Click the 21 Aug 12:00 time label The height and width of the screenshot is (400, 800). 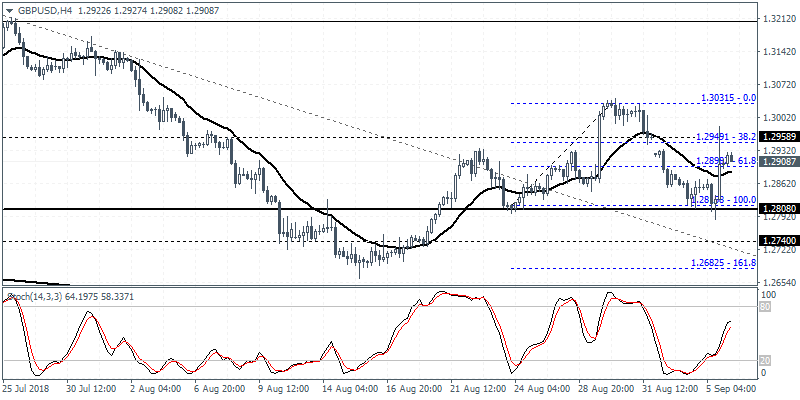pyautogui.click(x=478, y=389)
